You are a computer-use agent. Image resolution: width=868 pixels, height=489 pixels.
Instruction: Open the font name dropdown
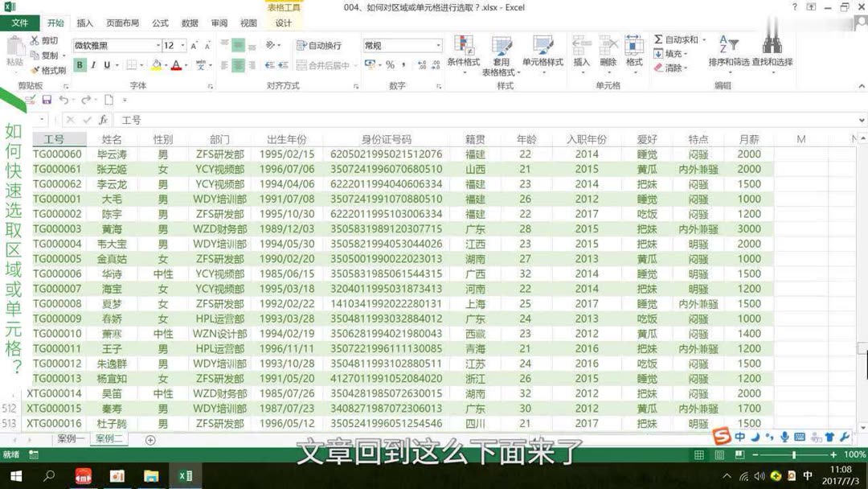pyautogui.click(x=158, y=44)
